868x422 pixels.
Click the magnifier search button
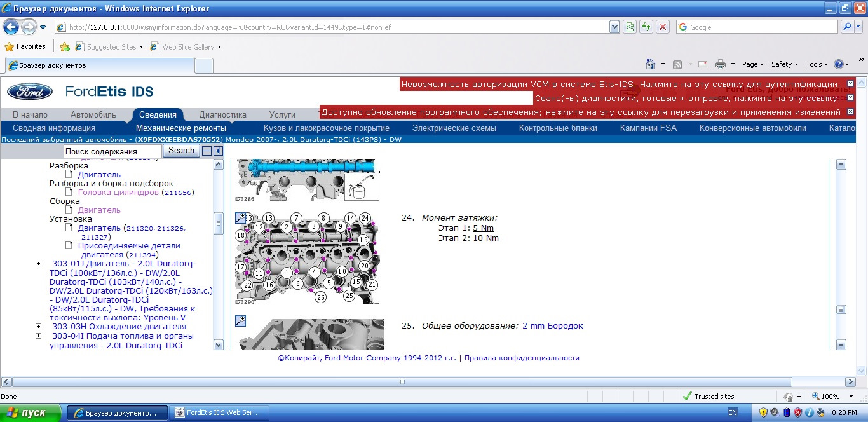pos(847,27)
